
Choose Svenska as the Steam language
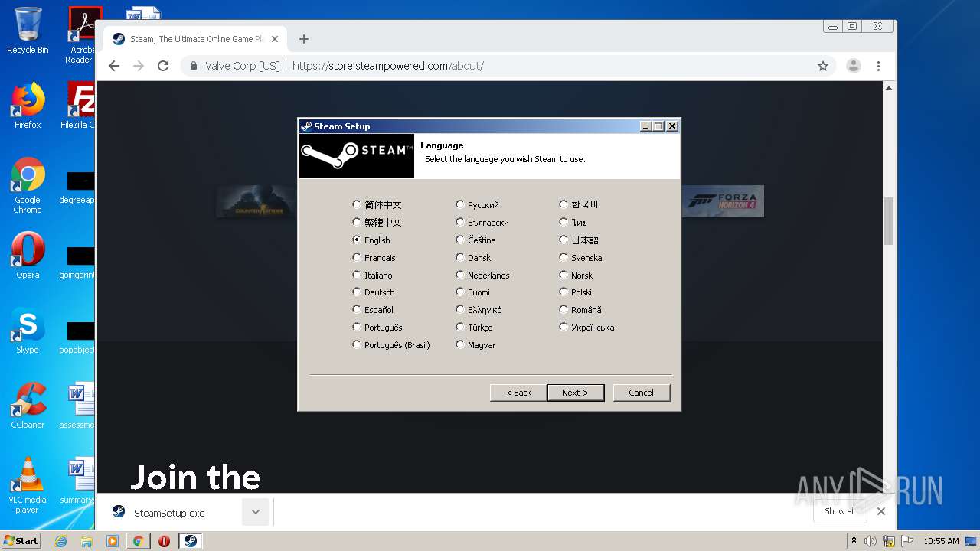point(563,257)
